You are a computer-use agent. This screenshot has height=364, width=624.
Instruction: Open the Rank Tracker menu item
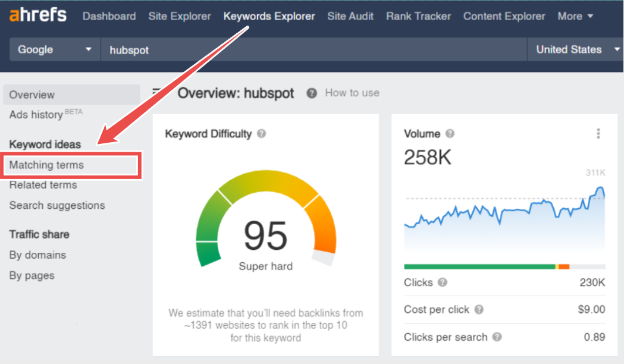pos(418,16)
